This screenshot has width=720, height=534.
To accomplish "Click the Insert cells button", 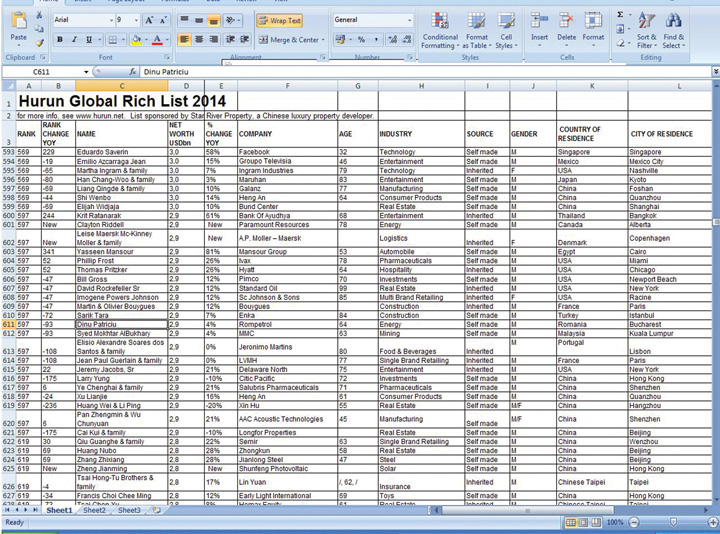I will pyautogui.click(x=540, y=28).
